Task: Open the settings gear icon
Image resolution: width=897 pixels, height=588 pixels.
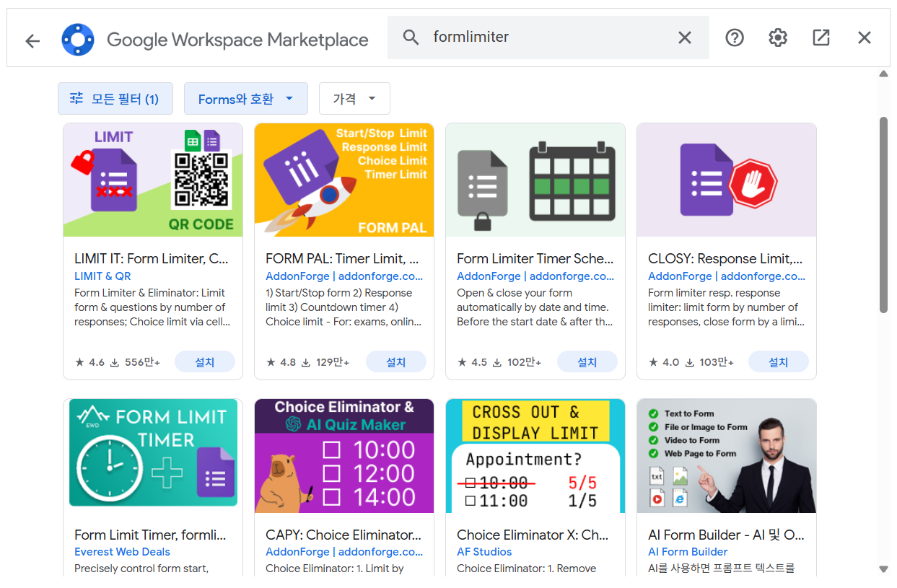Action: coord(777,38)
